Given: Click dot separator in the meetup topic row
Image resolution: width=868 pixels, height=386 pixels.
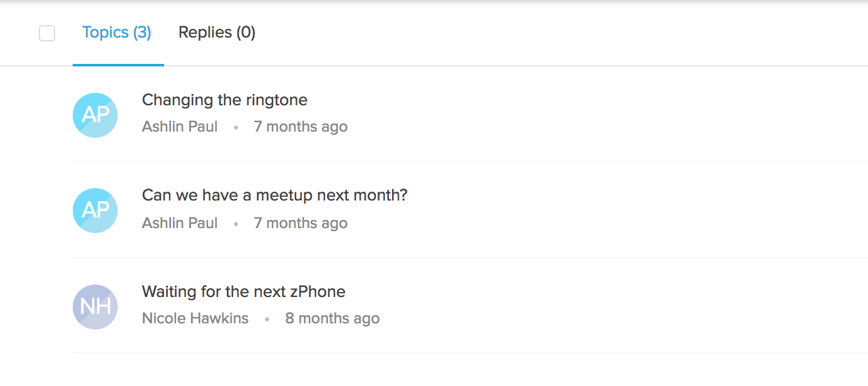Looking at the screenshot, I should point(235,224).
